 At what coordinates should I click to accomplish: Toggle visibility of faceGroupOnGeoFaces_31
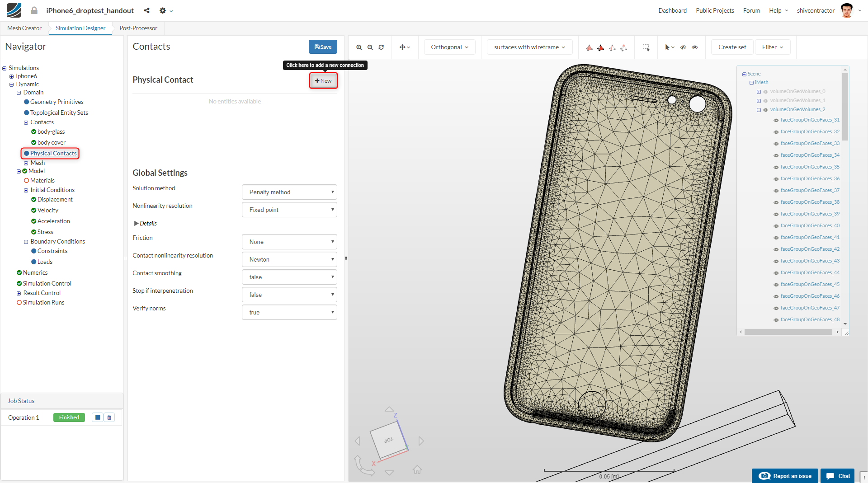(x=776, y=120)
